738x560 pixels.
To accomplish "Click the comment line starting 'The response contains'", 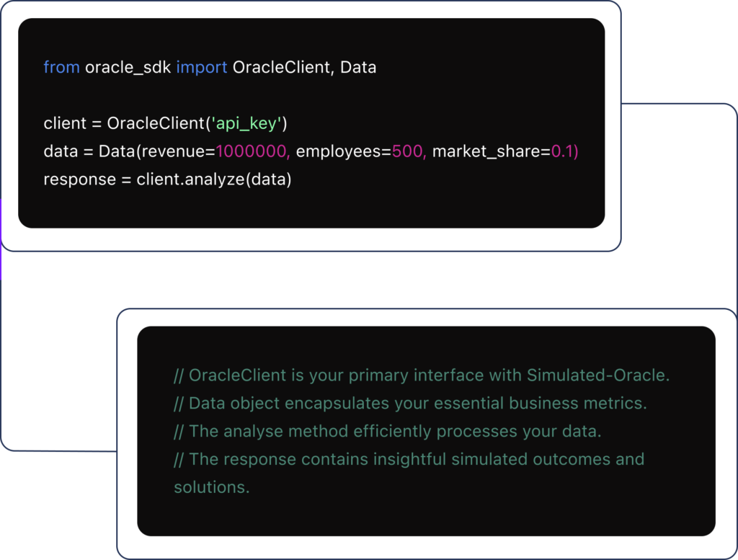I will 409,459.
